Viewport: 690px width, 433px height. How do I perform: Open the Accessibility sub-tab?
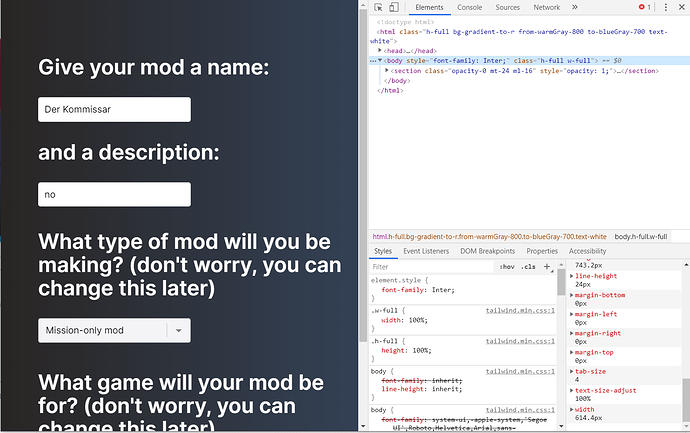click(587, 251)
